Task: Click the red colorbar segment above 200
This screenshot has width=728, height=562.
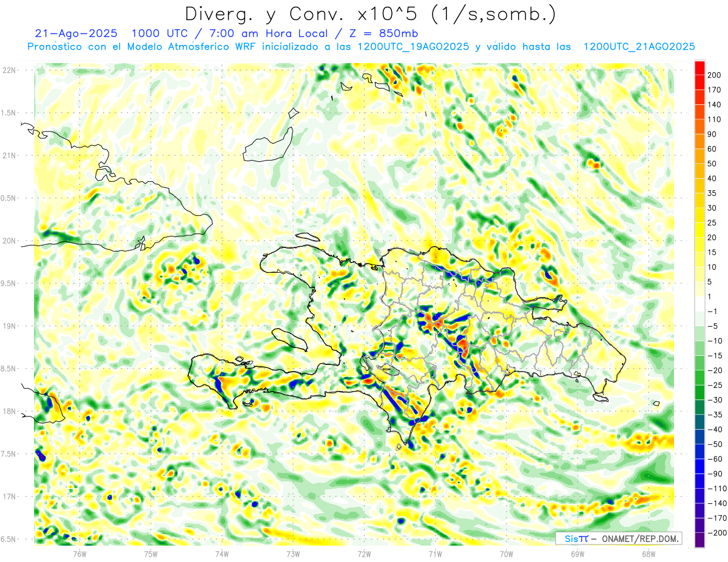Action: click(699, 67)
